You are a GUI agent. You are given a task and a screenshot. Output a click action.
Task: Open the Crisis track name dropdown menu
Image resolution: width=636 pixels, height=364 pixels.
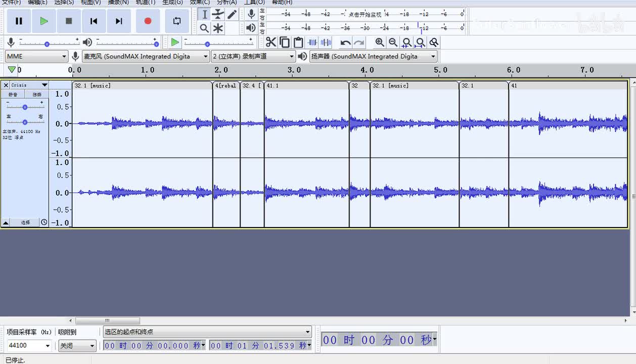point(29,85)
